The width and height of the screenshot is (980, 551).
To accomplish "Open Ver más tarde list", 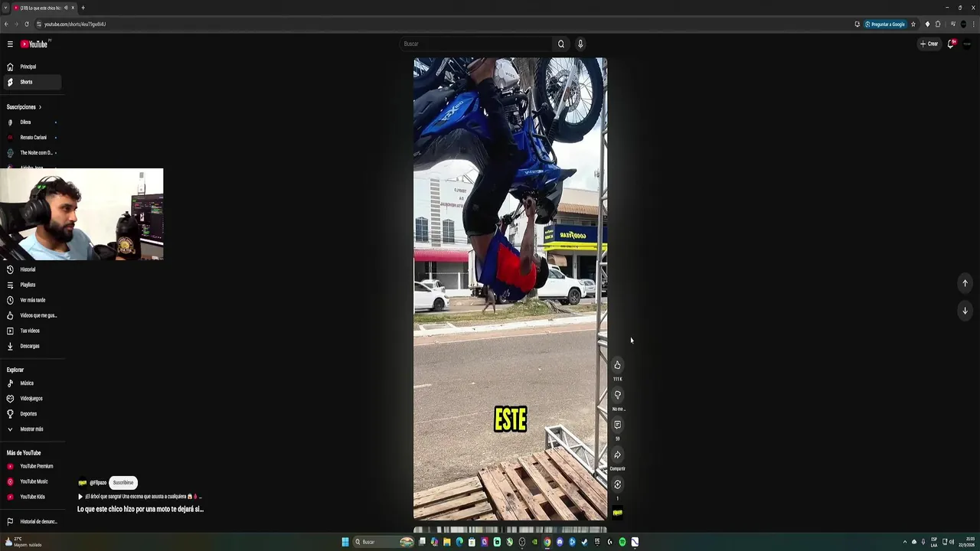I will pos(31,300).
